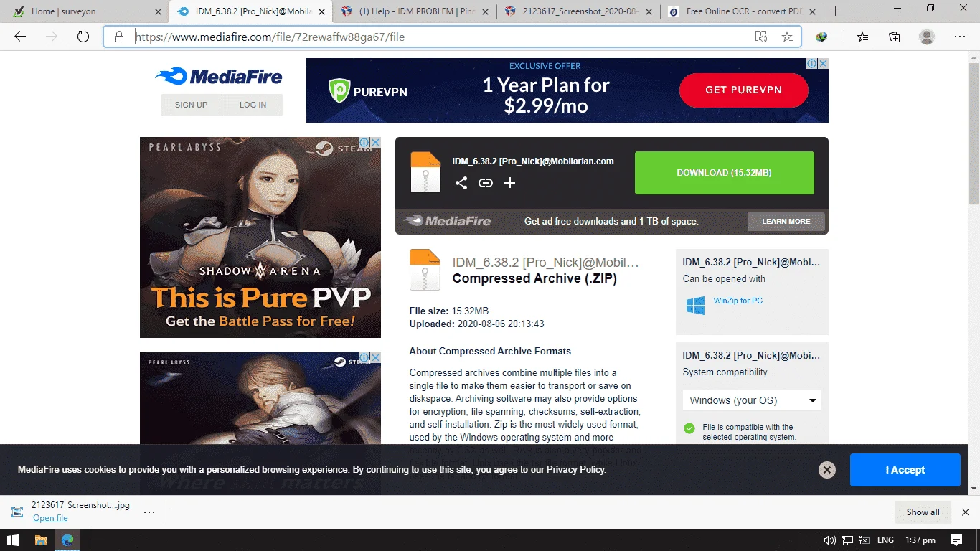Click Microsoft Edge in the taskbar

67,540
